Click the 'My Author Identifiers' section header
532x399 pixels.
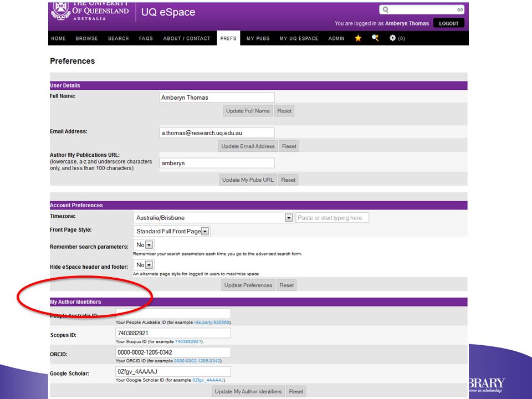tap(75, 302)
